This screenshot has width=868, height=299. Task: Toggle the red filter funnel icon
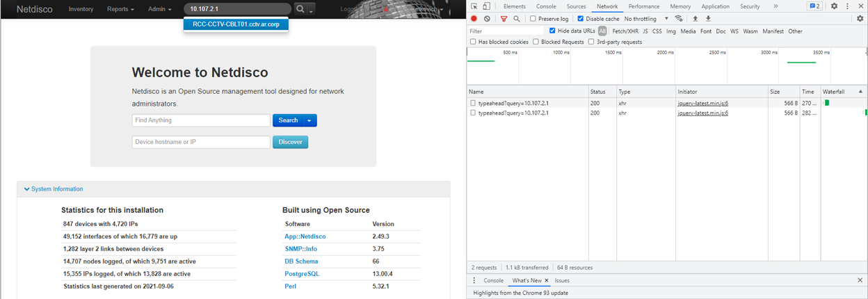click(504, 19)
